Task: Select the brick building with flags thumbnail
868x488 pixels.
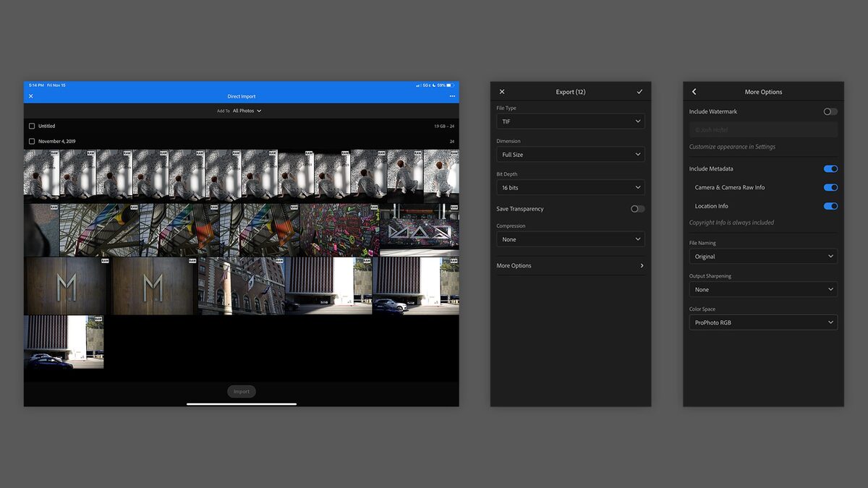Action: click(241, 286)
